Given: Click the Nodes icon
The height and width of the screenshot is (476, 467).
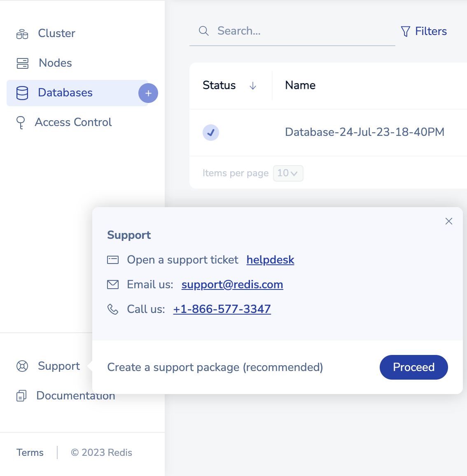Looking at the screenshot, I should tap(22, 63).
